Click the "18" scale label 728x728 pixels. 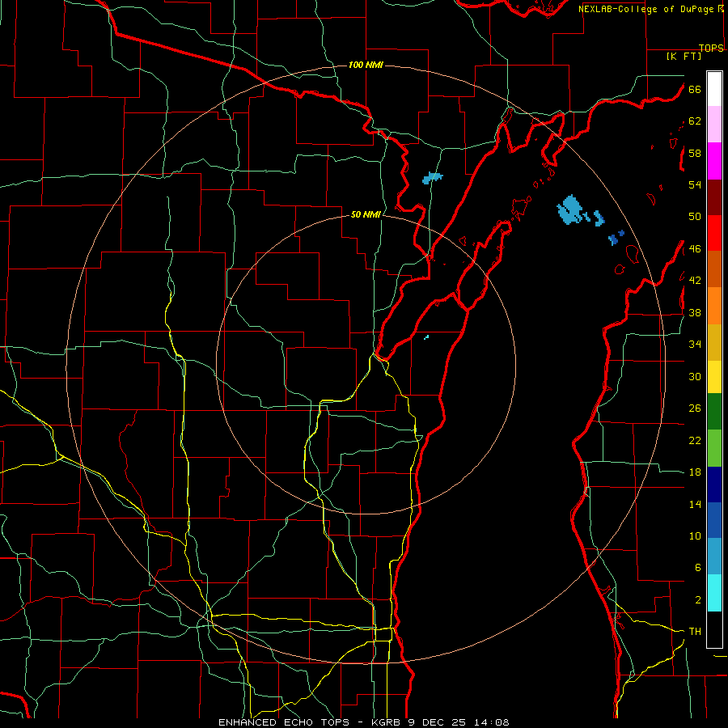[x=695, y=472]
